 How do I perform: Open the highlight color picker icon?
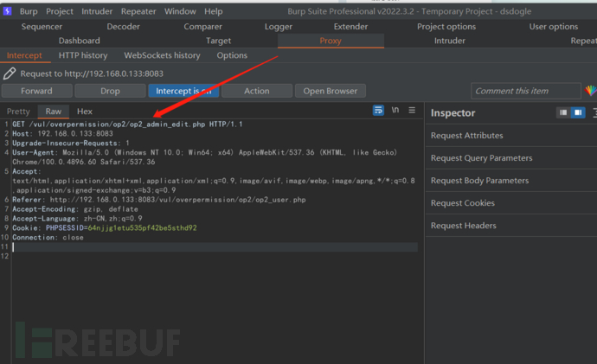click(591, 91)
